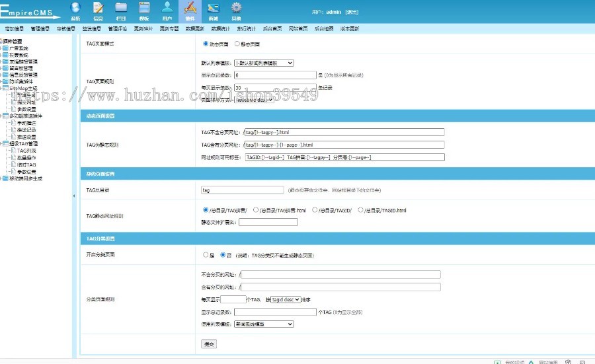Click the page icon beside TAG列表
The image size is (595, 364).
(x=13, y=151)
